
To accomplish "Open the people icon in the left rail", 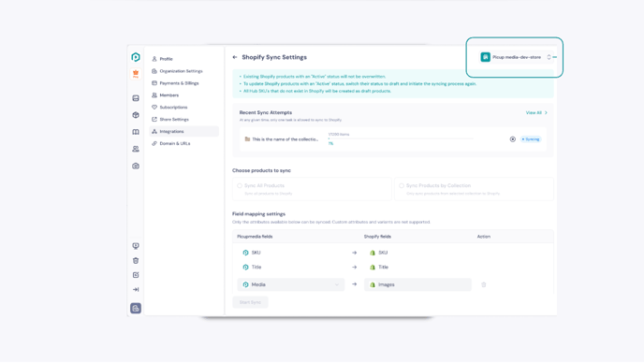I will (136, 149).
